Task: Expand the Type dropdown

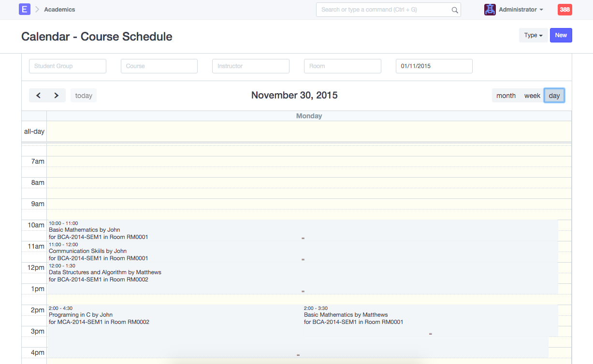Action: [533, 35]
